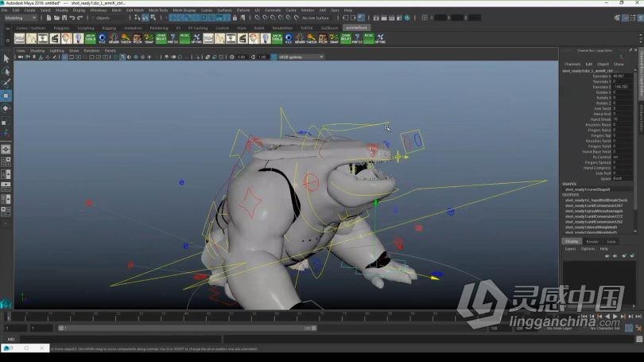Click leftmost TWEEN shelf icon
Viewport: 644px width, 362px height.
[x=126, y=39]
